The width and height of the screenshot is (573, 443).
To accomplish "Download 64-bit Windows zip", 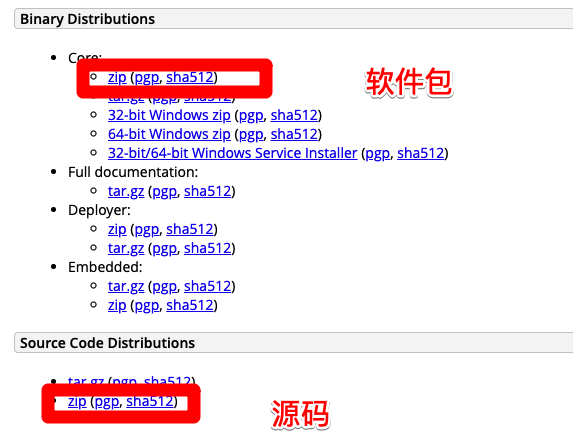I will click(169, 135).
